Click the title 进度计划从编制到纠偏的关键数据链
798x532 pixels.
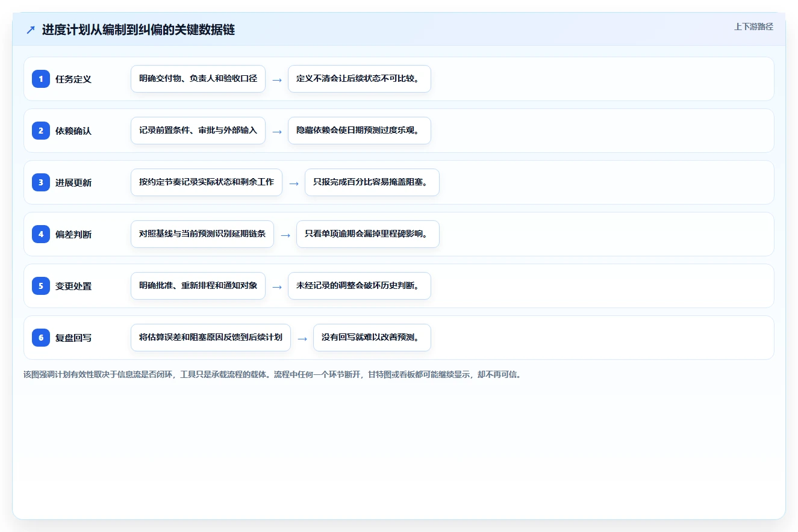pyautogui.click(x=139, y=30)
